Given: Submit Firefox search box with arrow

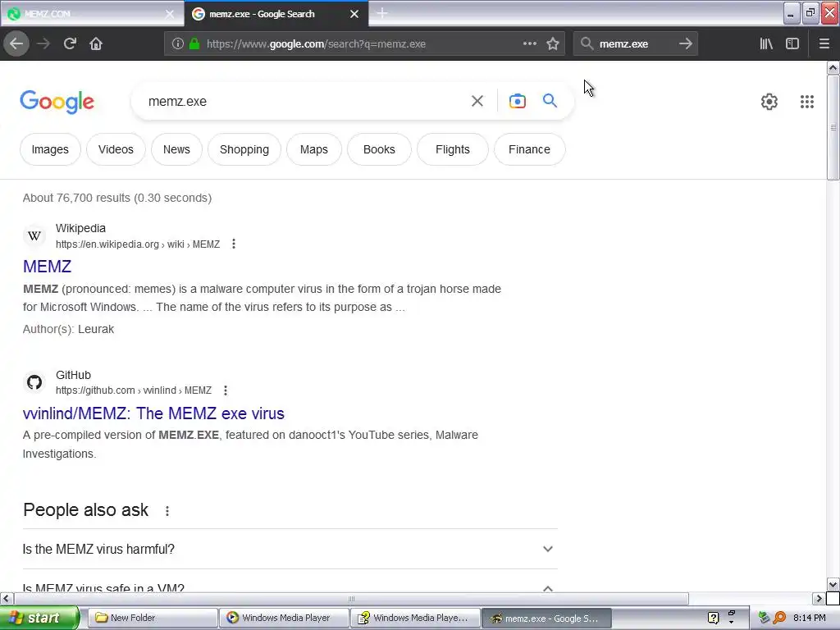Looking at the screenshot, I should [x=686, y=44].
